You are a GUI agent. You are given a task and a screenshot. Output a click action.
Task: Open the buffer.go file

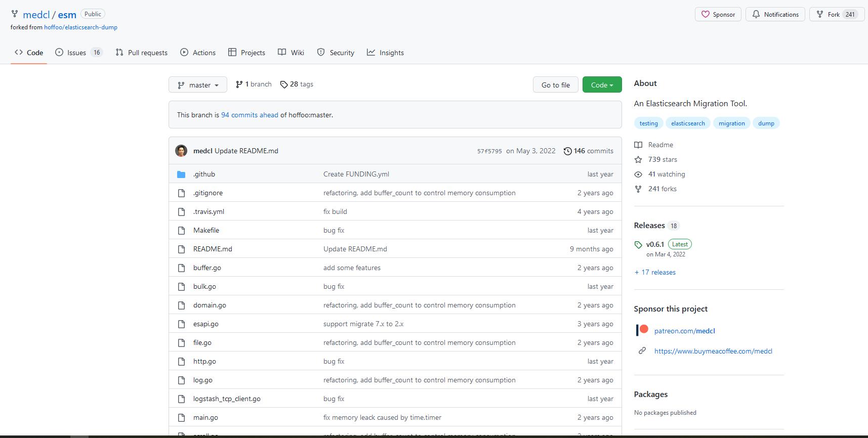[x=207, y=268]
